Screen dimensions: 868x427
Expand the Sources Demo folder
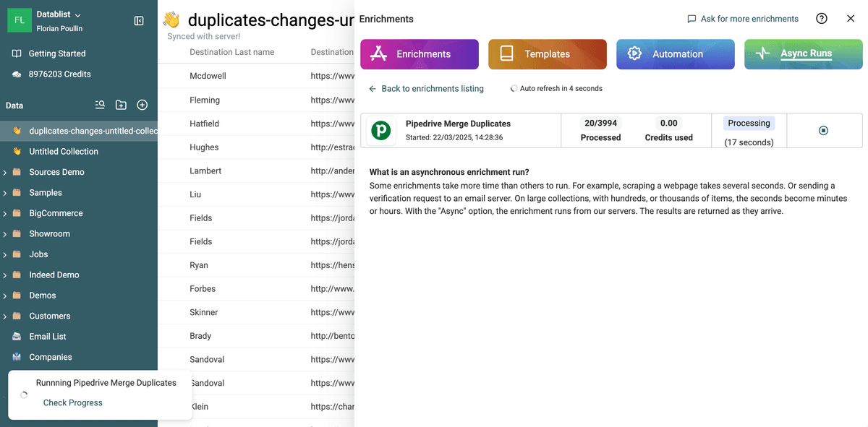(5, 172)
